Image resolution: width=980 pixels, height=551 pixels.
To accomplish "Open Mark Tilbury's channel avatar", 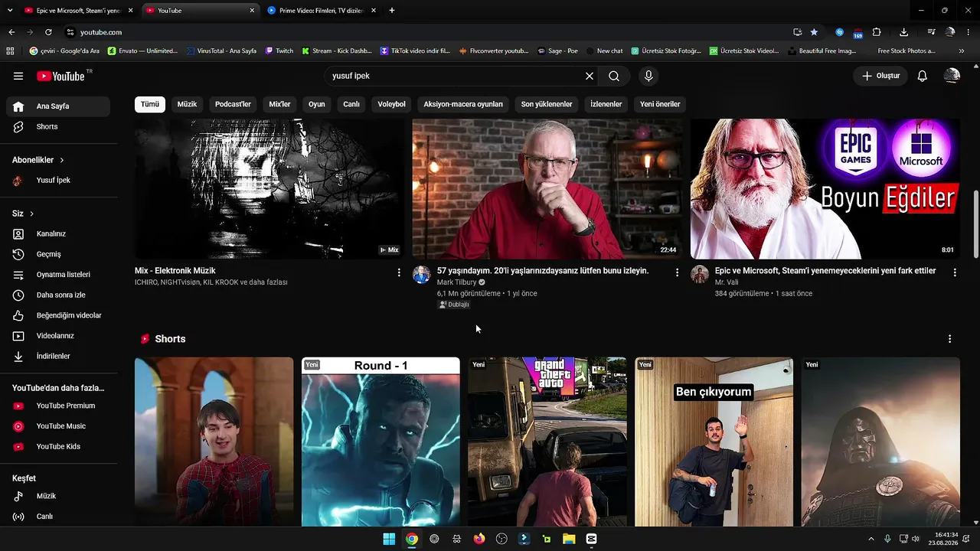I will (421, 275).
